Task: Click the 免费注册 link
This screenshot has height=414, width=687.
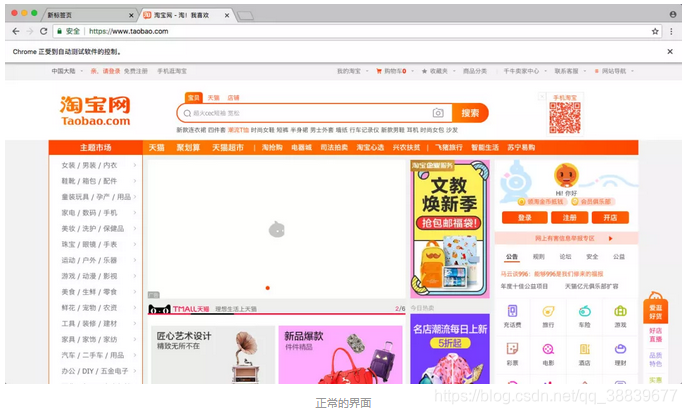Action: (135, 71)
